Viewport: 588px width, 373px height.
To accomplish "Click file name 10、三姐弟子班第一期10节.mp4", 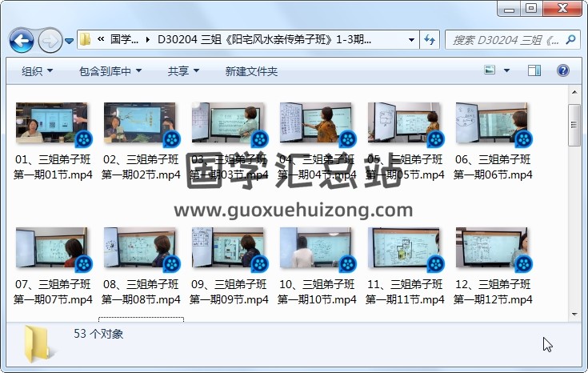I will click(x=317, y=291).
